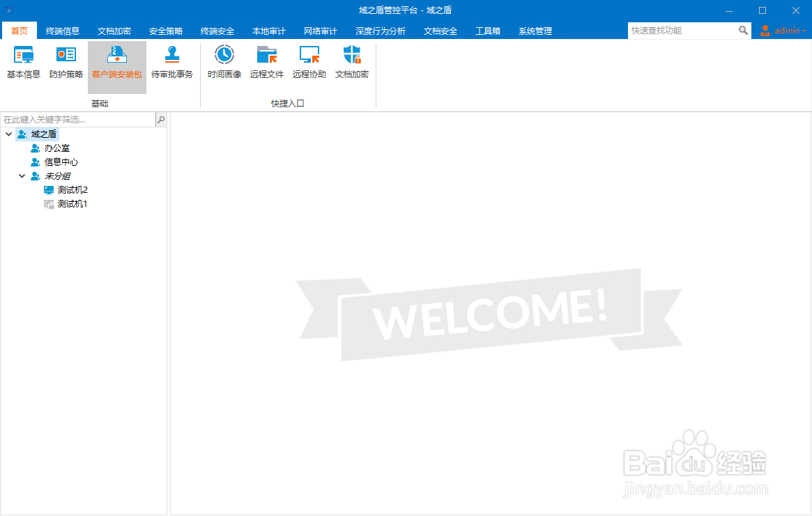Open the 文档安全 tab
This screenshot has height=516, width=812.
point(441,31)
